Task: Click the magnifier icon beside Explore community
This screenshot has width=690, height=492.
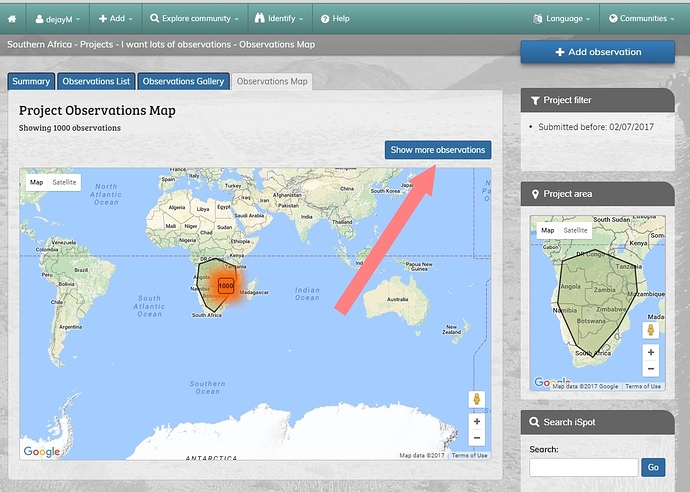Action: 154,18
